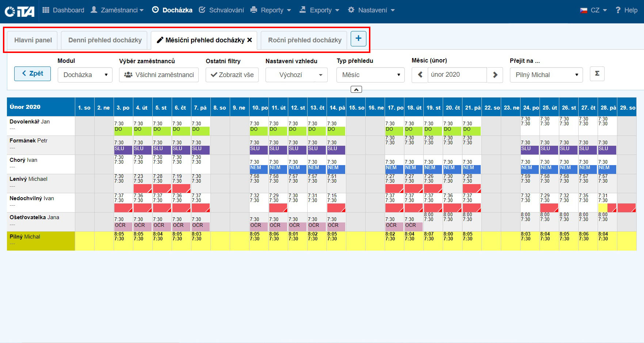Click the sigma summary icon
644x343 pixels.
[x=597, y=74]
